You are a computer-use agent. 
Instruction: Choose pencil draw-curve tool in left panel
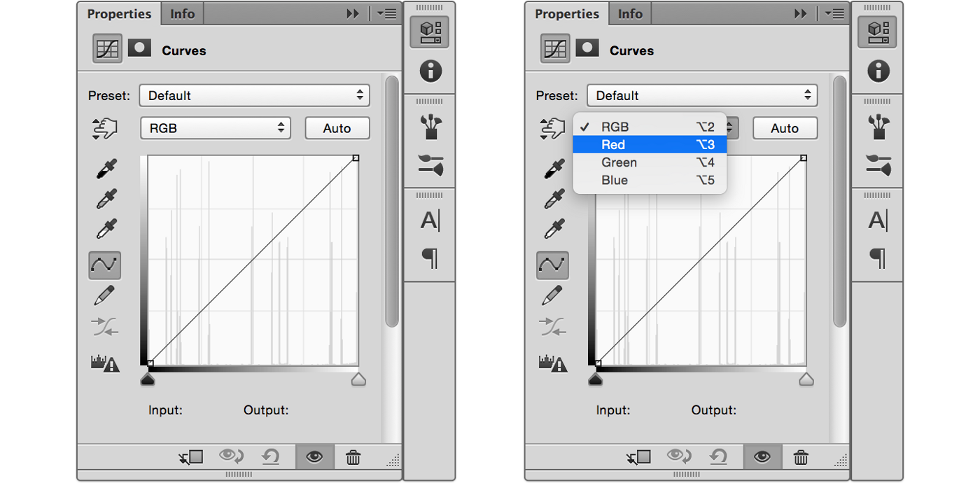tap(104, 295)
